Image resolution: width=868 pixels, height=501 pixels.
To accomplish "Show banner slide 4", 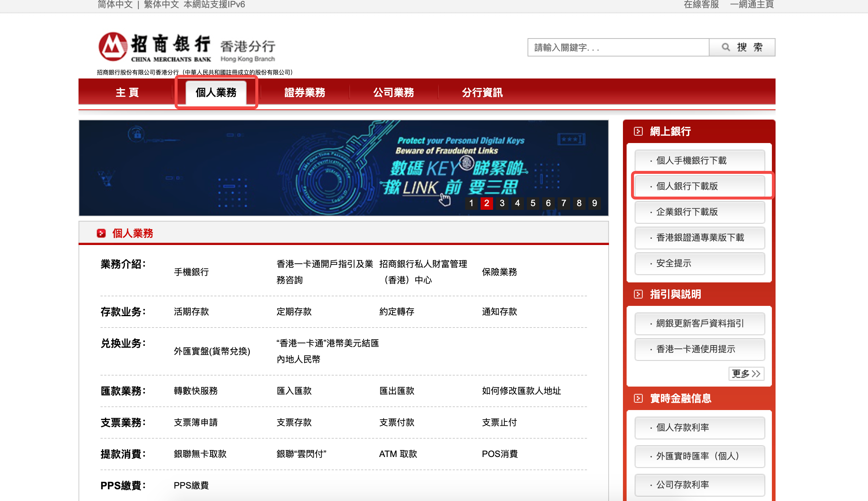I will [x=518, y=203].
